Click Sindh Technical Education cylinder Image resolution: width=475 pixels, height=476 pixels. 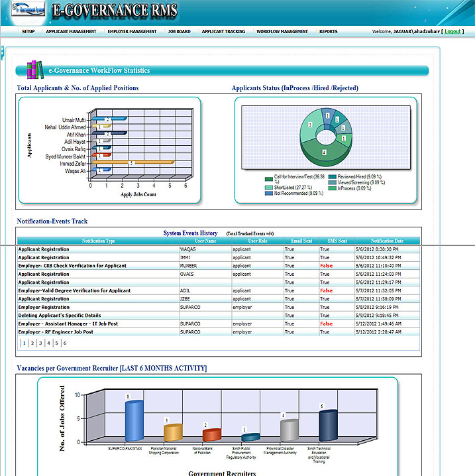[x=328, y=426]
